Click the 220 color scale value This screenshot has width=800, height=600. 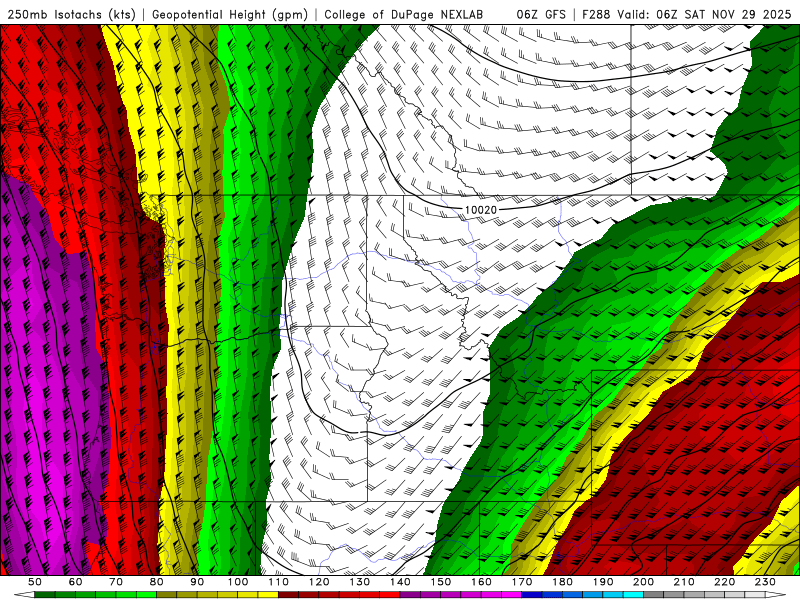724,582
